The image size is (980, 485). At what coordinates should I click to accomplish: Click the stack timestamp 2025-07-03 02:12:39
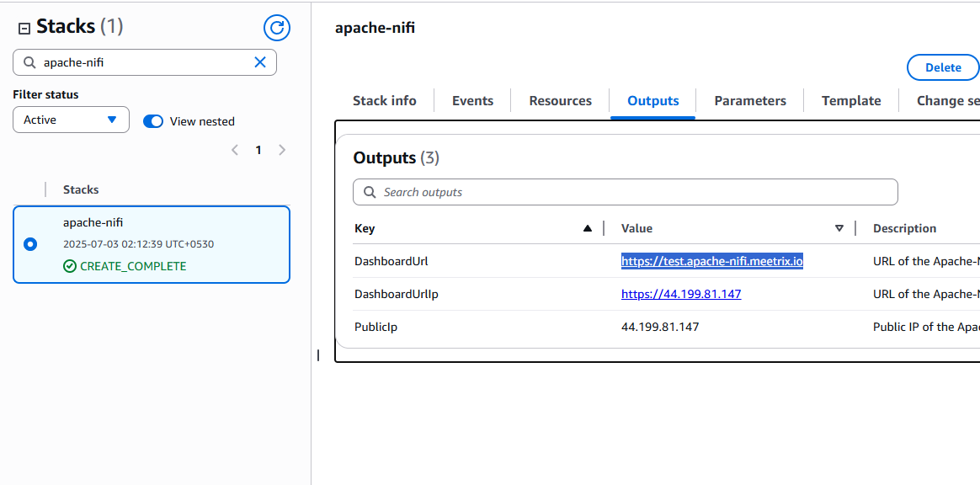(139, 243)
